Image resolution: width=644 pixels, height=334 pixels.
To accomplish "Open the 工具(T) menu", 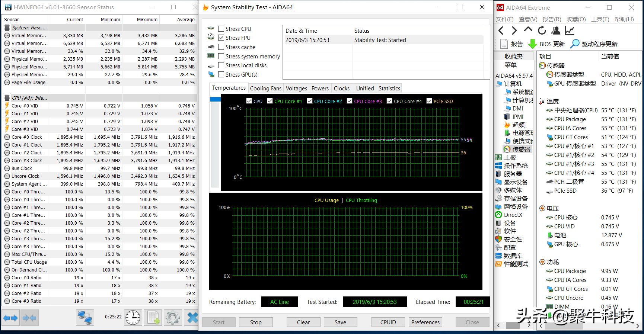I will [x=600, y=19].
